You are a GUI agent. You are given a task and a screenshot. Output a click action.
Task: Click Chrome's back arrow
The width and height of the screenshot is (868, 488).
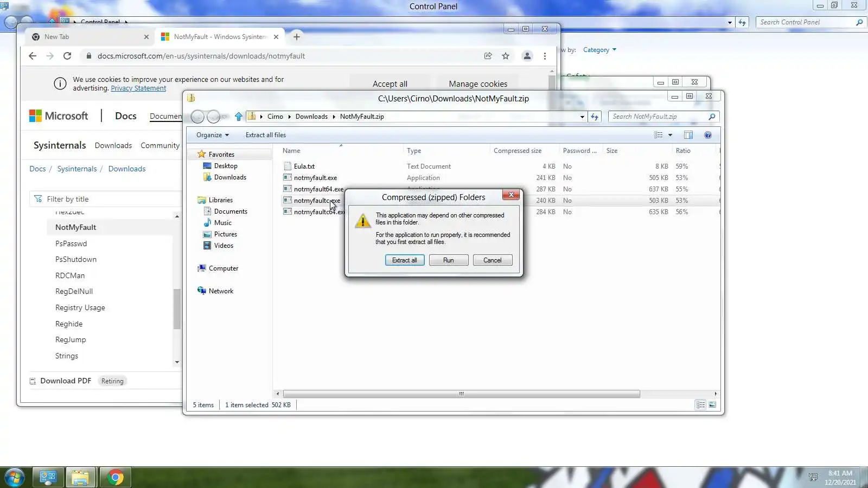[33, 56]
